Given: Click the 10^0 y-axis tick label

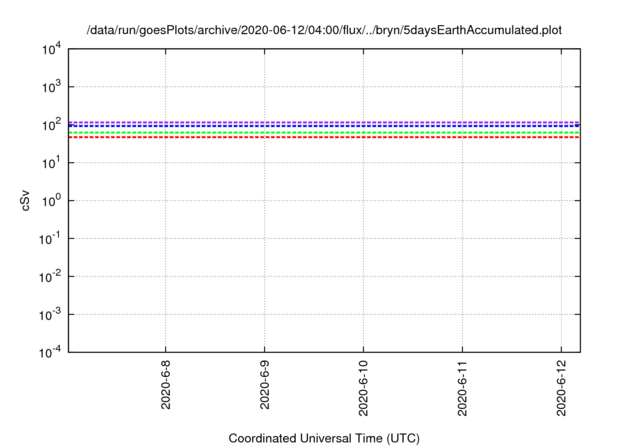Looking at the screenshot, I should pyautogui.click(x=51, y=201).
